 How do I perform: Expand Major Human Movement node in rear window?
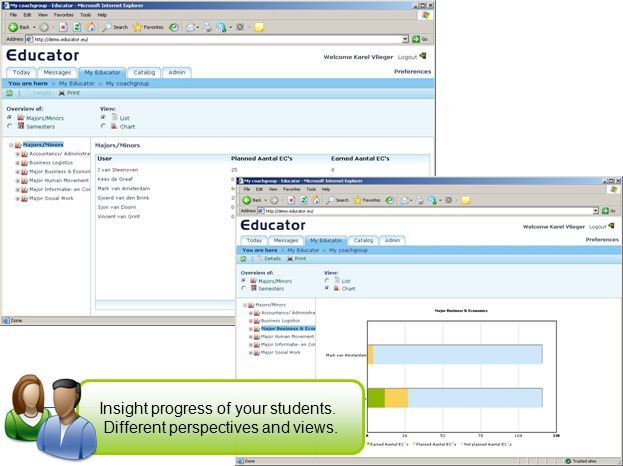pos(17,181)
